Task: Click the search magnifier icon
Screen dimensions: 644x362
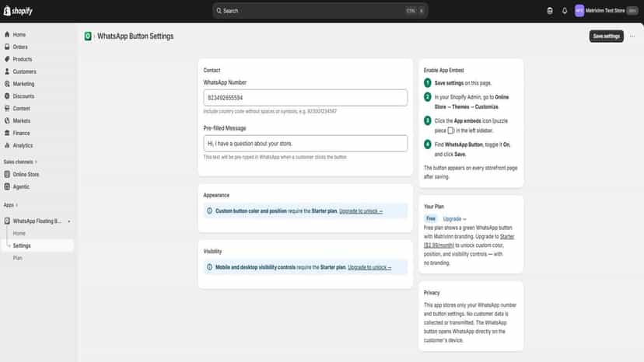Action: 219,11
